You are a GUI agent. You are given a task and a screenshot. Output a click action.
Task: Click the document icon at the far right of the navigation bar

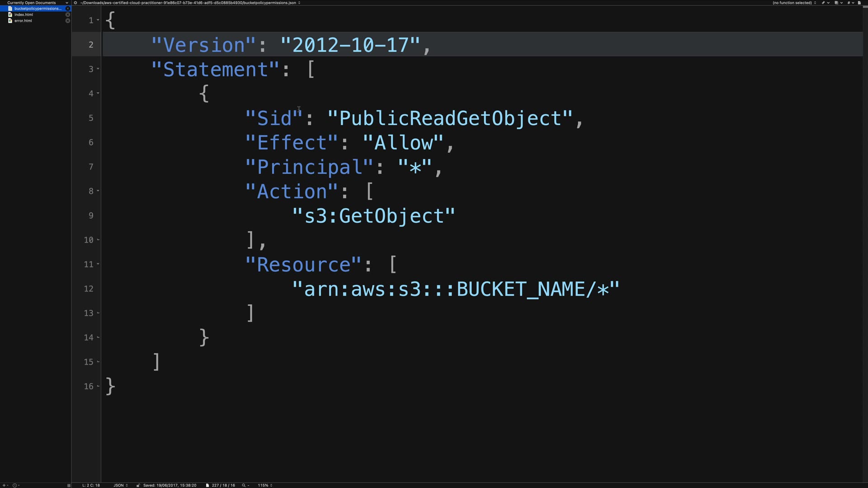[859, 3]
